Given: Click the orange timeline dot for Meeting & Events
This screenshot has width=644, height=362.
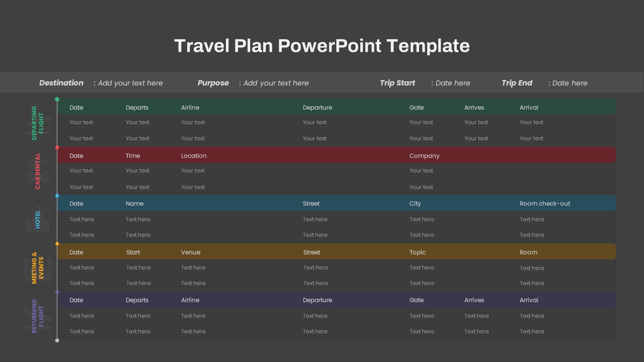Looking at the screenshot, I should 57,244.
